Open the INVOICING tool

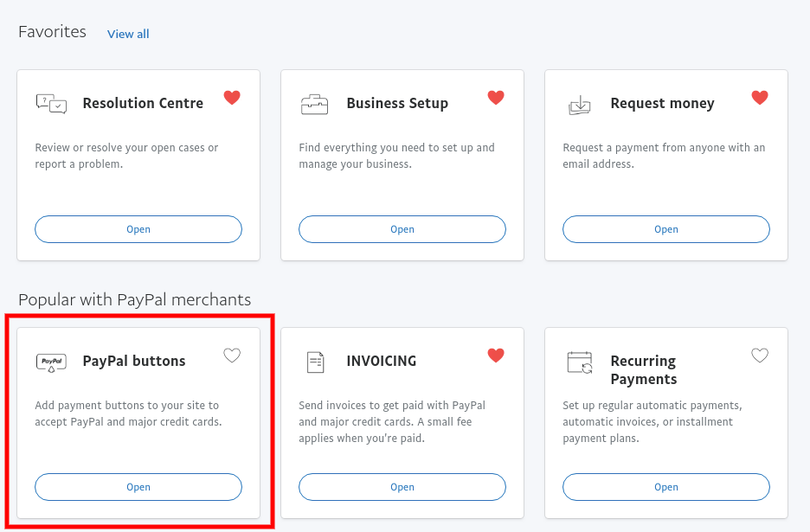click(402, 487)
